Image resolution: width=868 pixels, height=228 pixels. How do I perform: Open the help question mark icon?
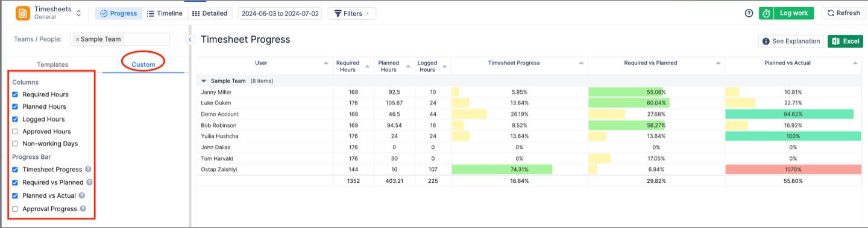click(749, 13)
